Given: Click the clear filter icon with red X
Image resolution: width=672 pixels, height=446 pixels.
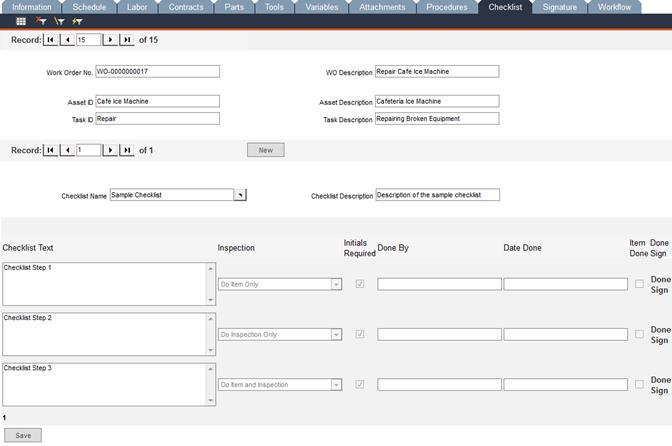Looking at the screenshot, I should click(x=41, y=21).
